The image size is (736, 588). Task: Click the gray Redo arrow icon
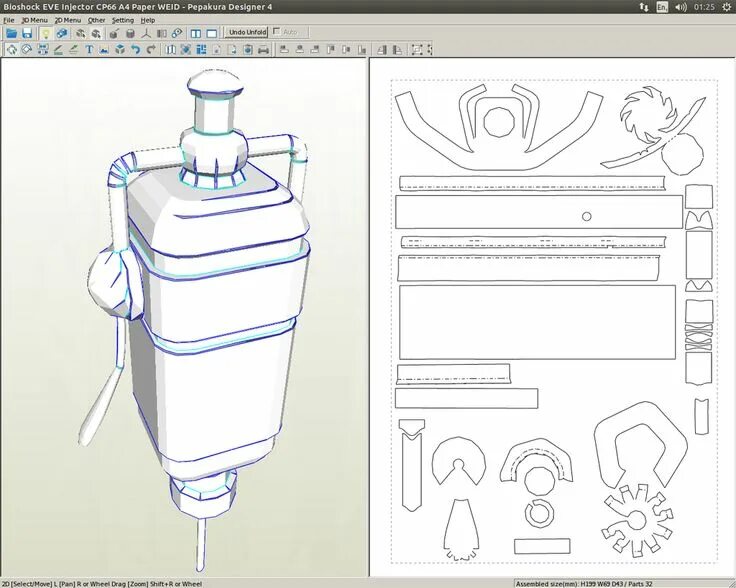[x=151, y=49]
